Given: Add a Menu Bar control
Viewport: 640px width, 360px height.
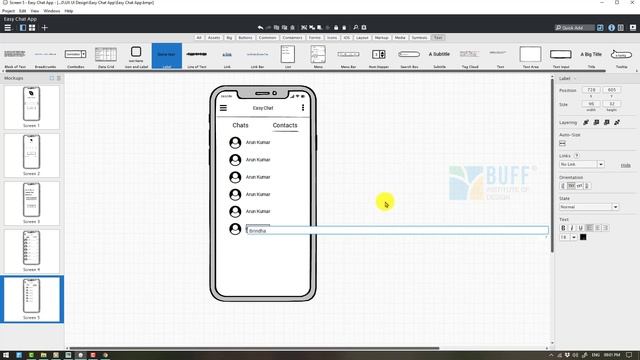Looking at the screenshot, I should [x=348, y=57].
